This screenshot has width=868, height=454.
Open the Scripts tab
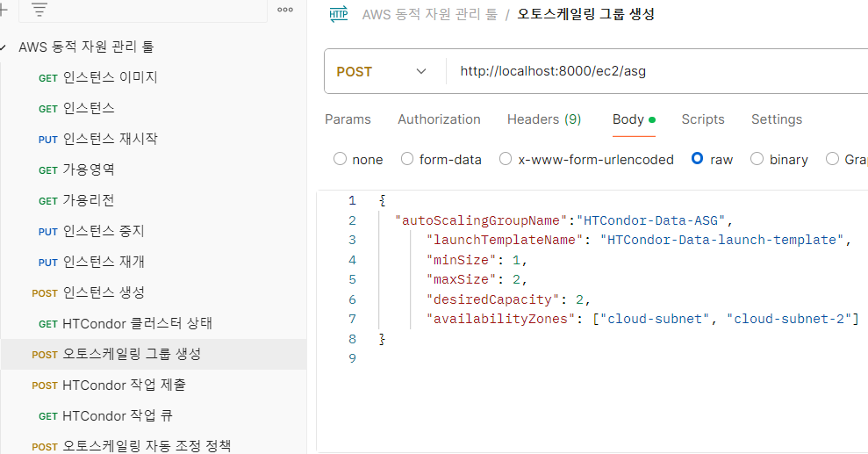coord(703,119)
